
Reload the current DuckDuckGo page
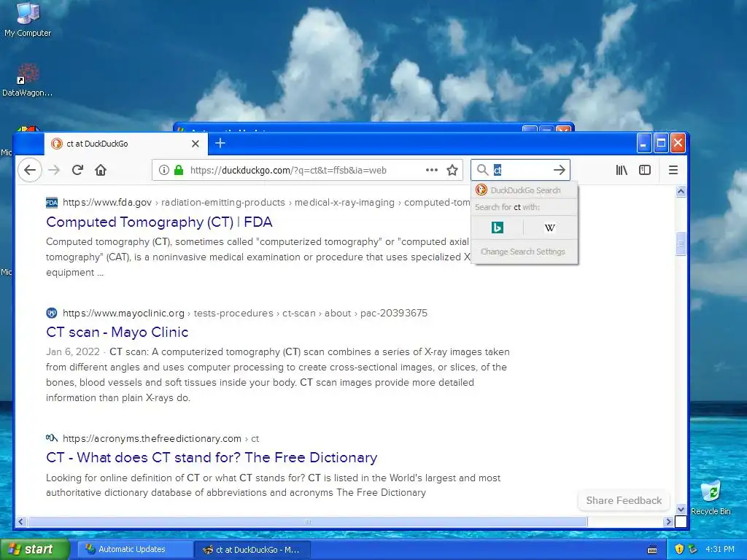77,170
